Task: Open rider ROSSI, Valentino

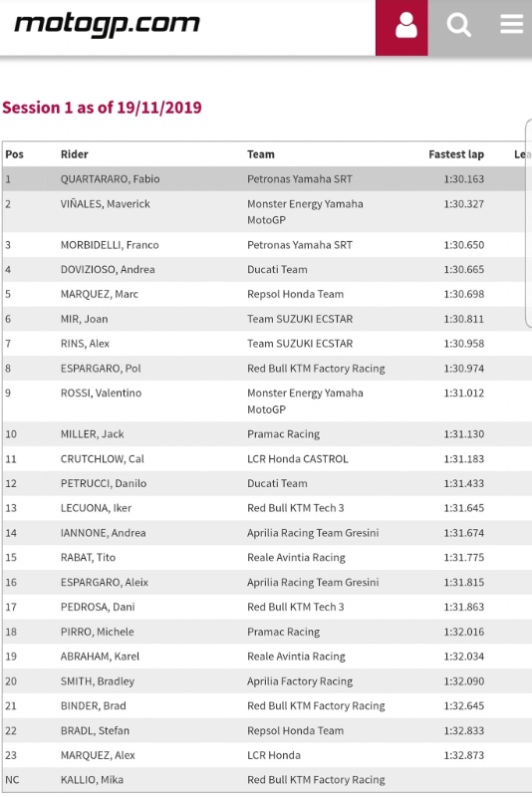Action: coord(101,393)
